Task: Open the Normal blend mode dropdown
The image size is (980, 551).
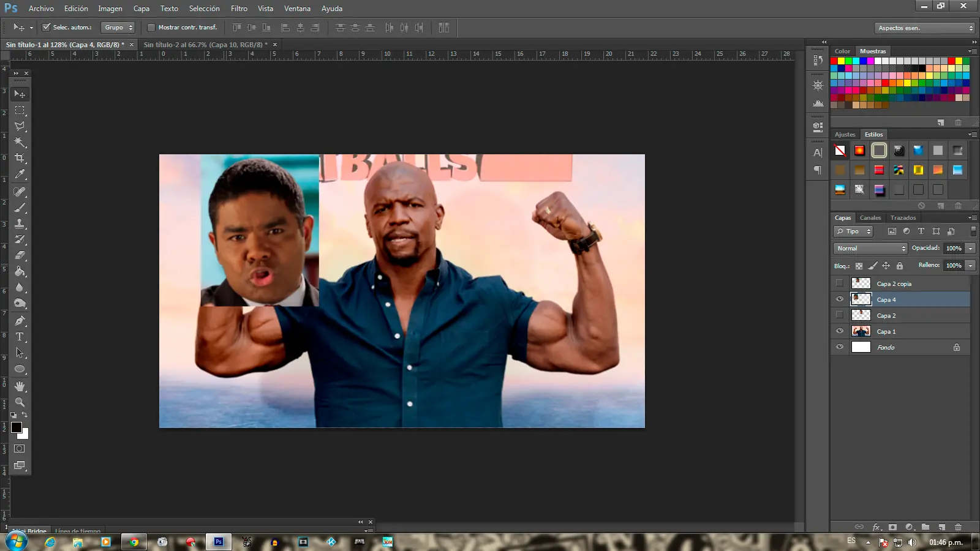Action: tap(870, 249)
